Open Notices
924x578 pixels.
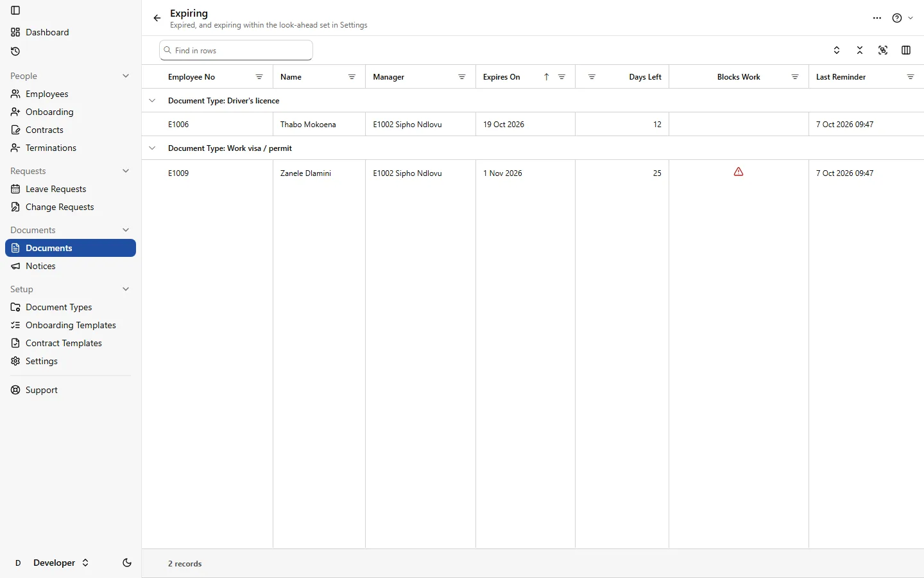(71, 266)
